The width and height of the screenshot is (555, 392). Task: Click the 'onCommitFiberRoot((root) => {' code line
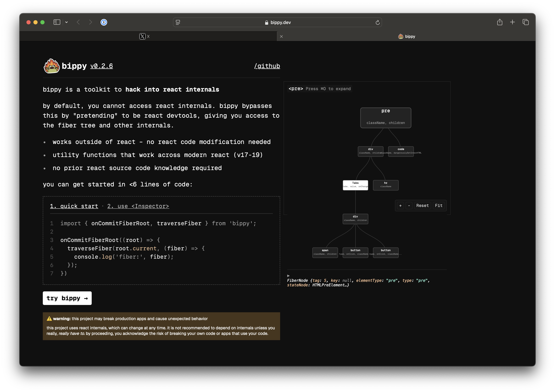pos(110,240)
